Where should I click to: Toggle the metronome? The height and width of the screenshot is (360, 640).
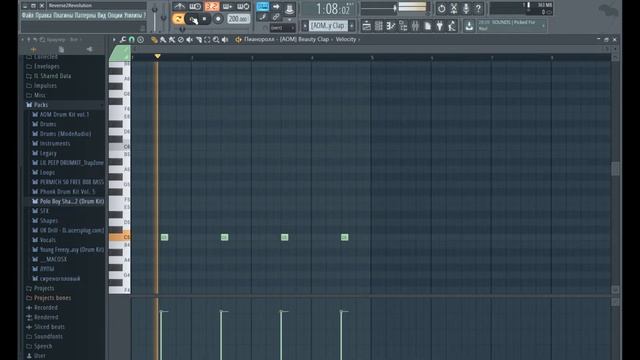point(179,7)
